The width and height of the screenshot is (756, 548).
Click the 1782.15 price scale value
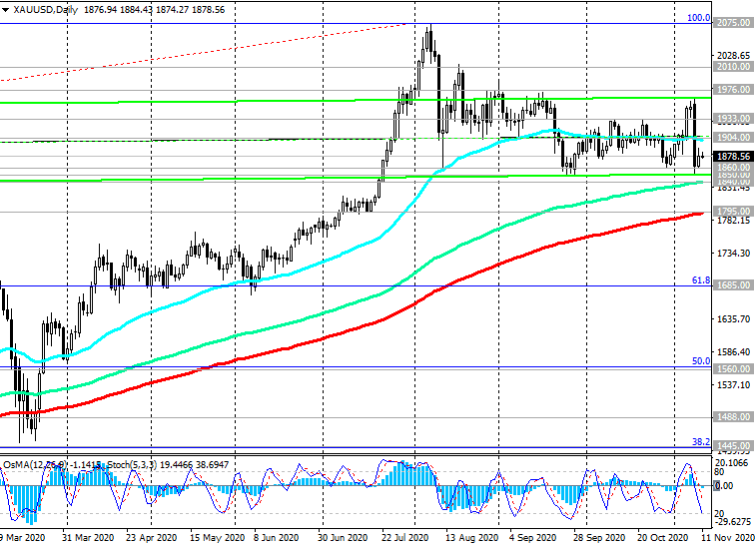tap(734, 221)
